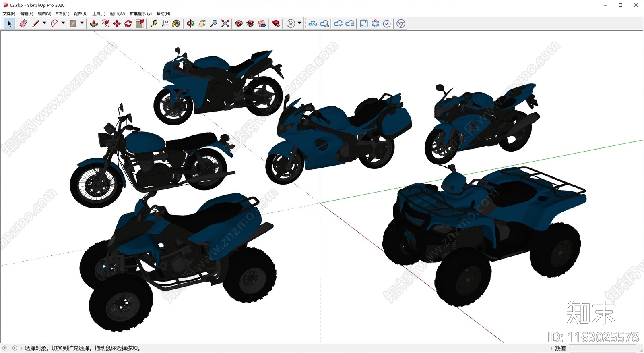644x353 pixels.
Task: Open the 扩展程序(x) menu
Action: point(140,14)
